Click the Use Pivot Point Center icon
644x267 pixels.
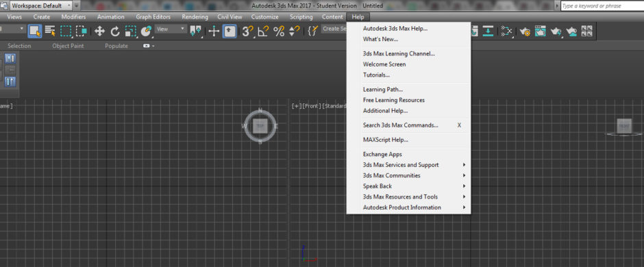(x=195, y=31)
